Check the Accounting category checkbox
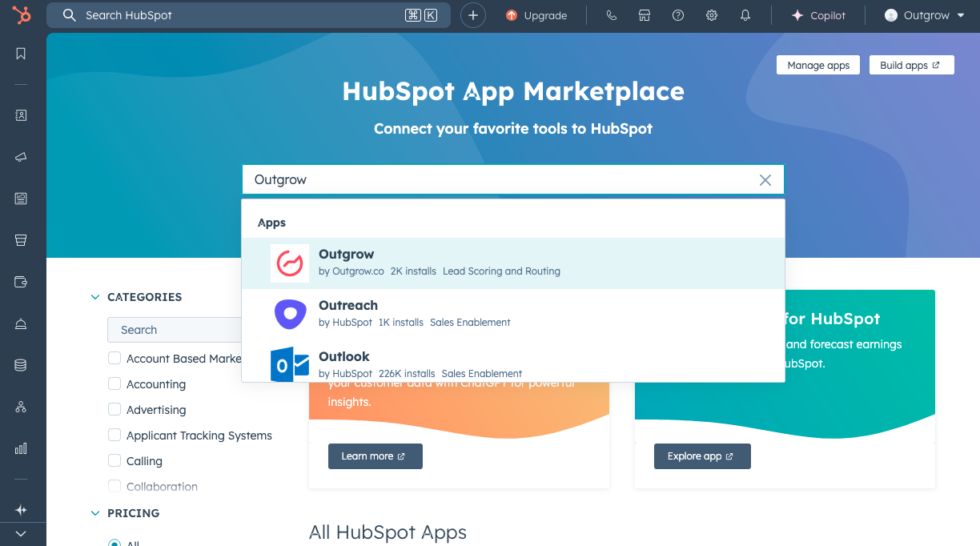 pos(114,384)
